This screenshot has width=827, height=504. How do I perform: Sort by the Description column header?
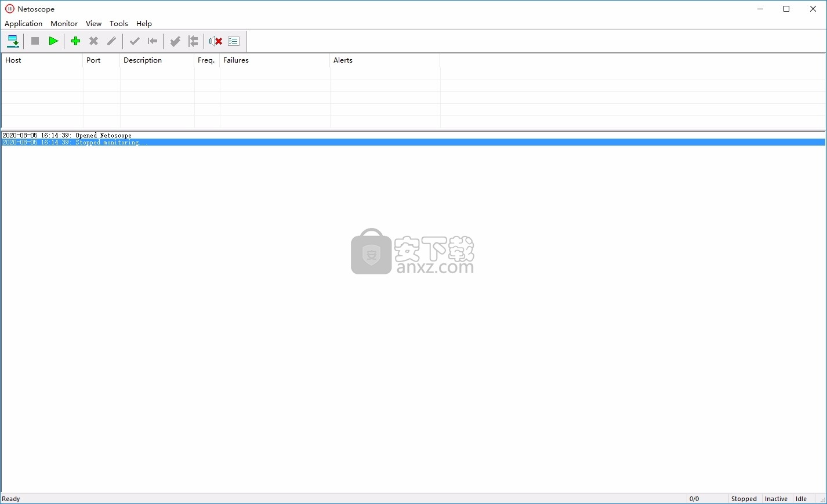pyautogui.click(x=157, y=60)
